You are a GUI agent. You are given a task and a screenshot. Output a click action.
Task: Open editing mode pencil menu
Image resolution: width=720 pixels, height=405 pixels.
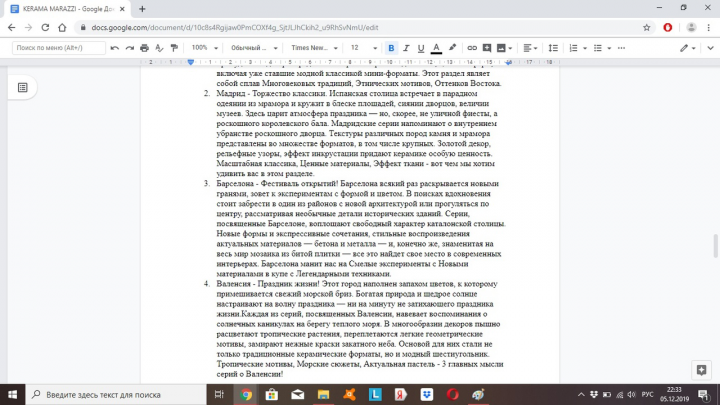coord(687,48)
